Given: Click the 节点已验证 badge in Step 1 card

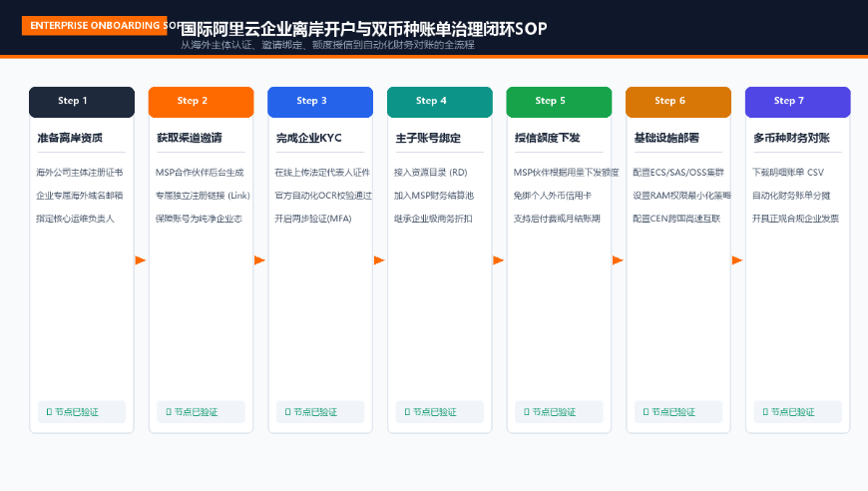Looking at the screenshot, I should [x=82, y=412].
